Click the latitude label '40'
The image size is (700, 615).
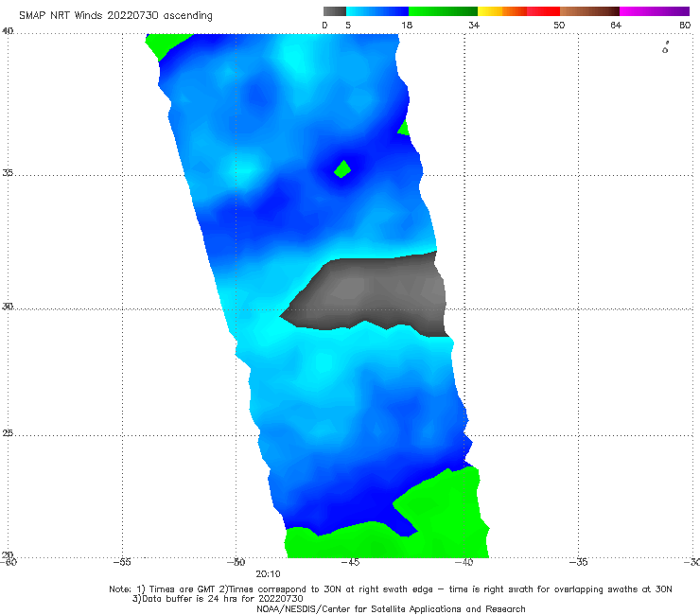pyautogui.click(x=8, y=31)
